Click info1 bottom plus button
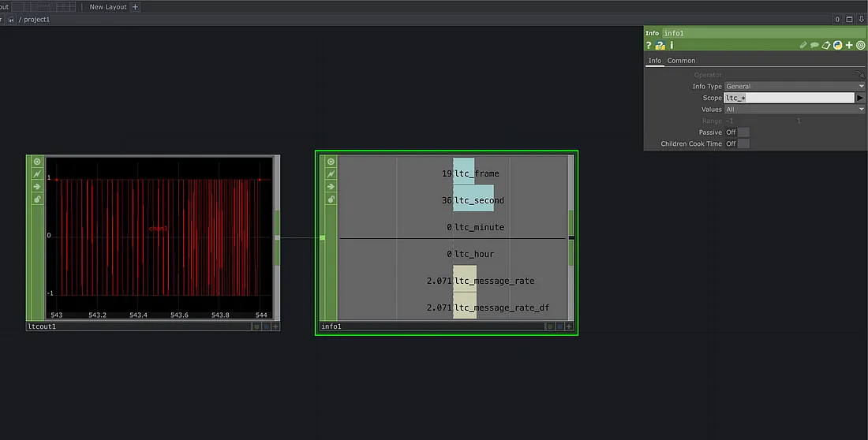The height and width of the screenshot is (440, 868). (x=568, y=326)
